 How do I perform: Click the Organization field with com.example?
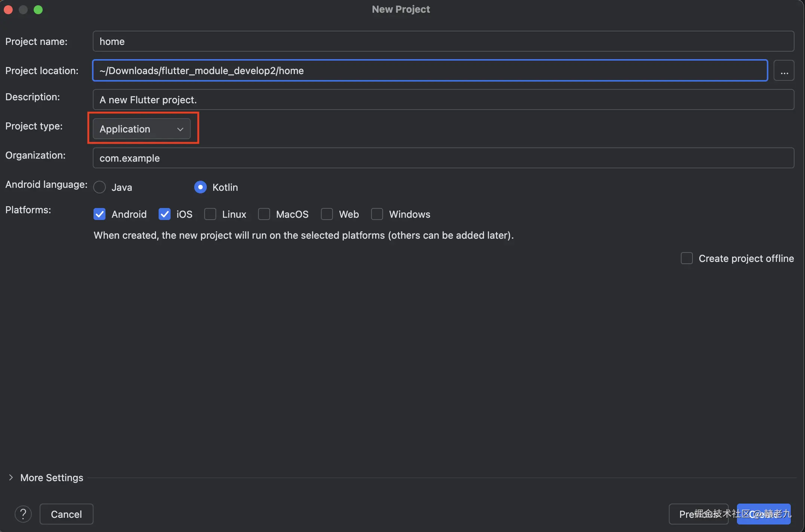(443, 158)
